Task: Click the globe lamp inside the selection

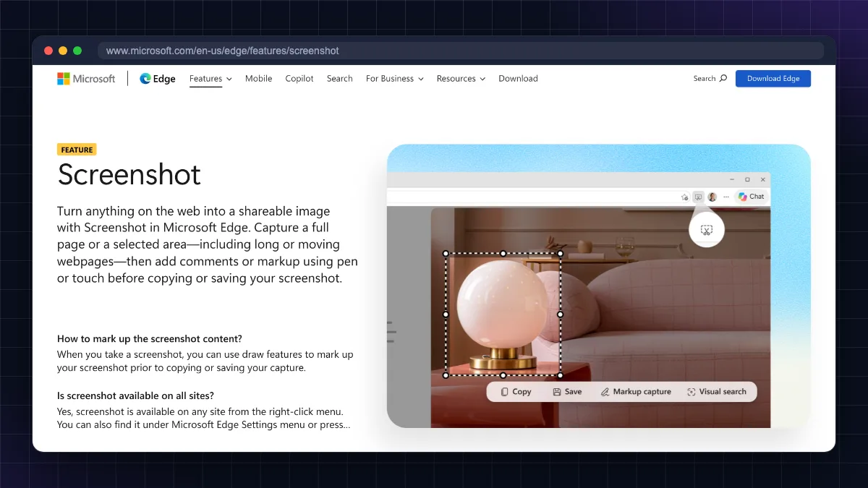Action: (503, 314)
